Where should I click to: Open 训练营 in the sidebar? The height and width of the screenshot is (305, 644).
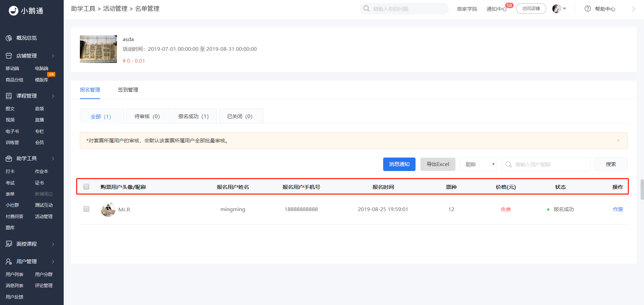12,142
